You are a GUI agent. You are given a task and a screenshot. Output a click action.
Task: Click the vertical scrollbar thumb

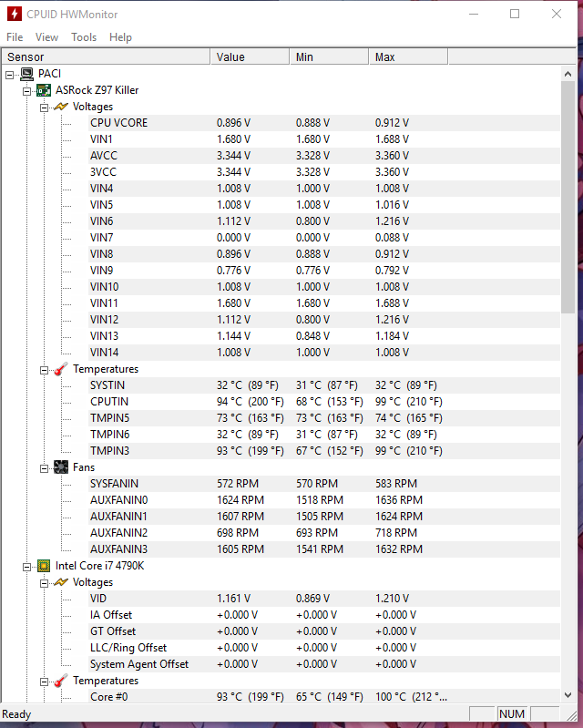coord(568,198)
